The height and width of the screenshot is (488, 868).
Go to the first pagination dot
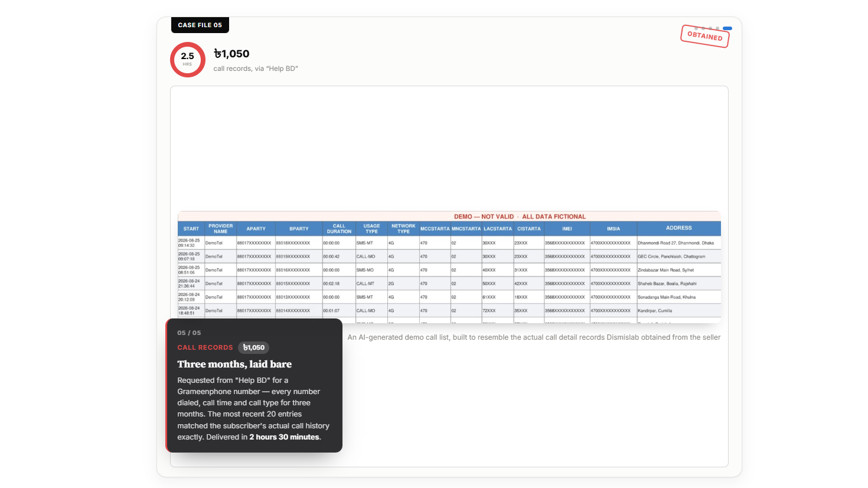[696, 28]
